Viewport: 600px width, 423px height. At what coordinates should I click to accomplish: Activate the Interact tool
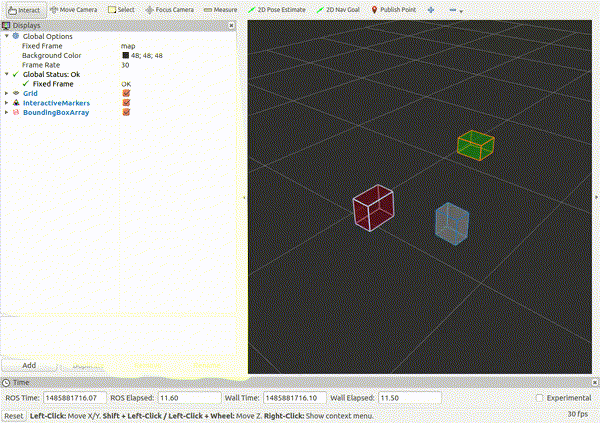coord(24,10)
